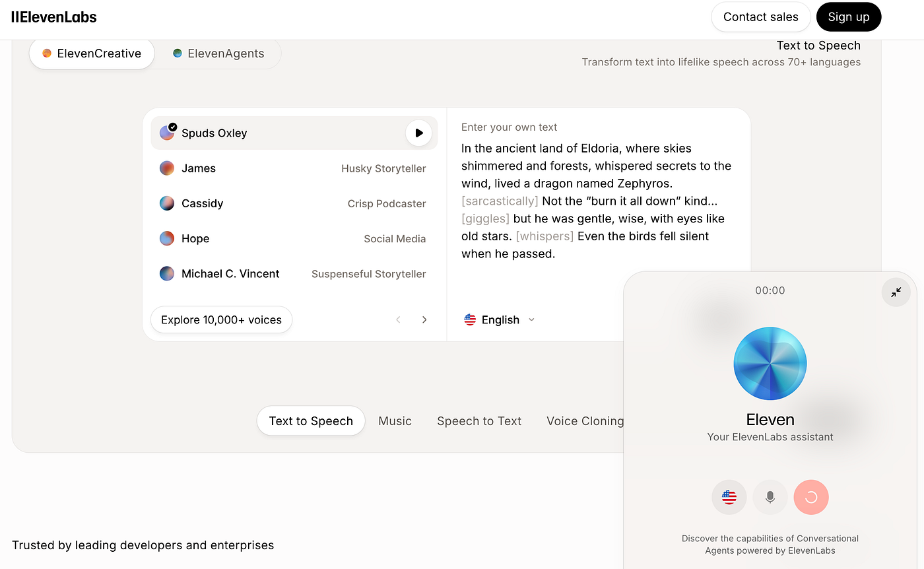The width and height of the screenshot is (924, 569).
Task: Open the Voice Cloning tab
Action: [585, 421]
